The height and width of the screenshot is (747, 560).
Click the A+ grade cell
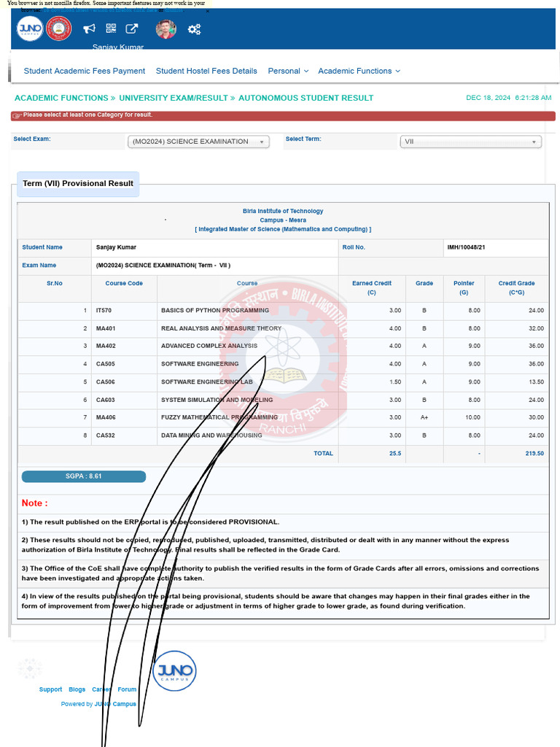(x=424, y=417)
